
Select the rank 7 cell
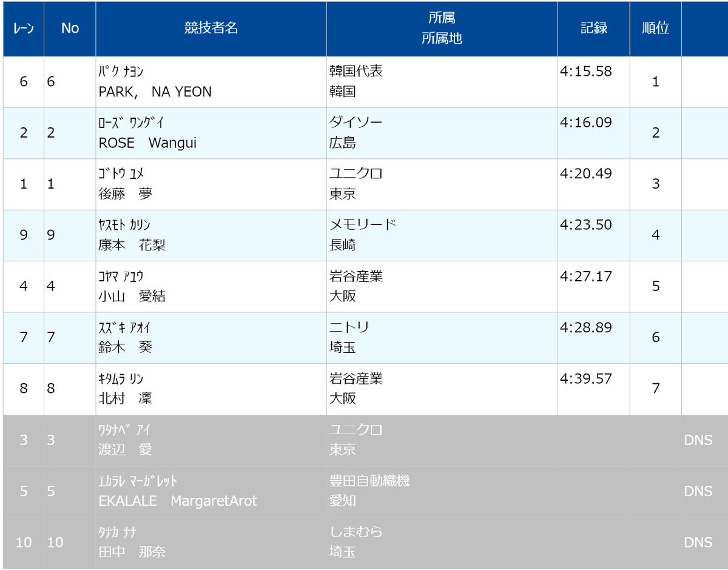[655, 389]
